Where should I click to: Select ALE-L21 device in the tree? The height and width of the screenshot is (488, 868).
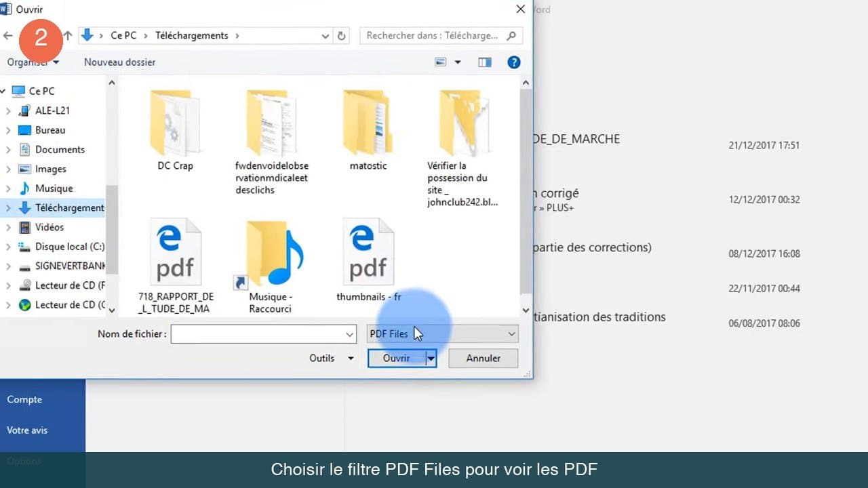click(x=52, y=110)
